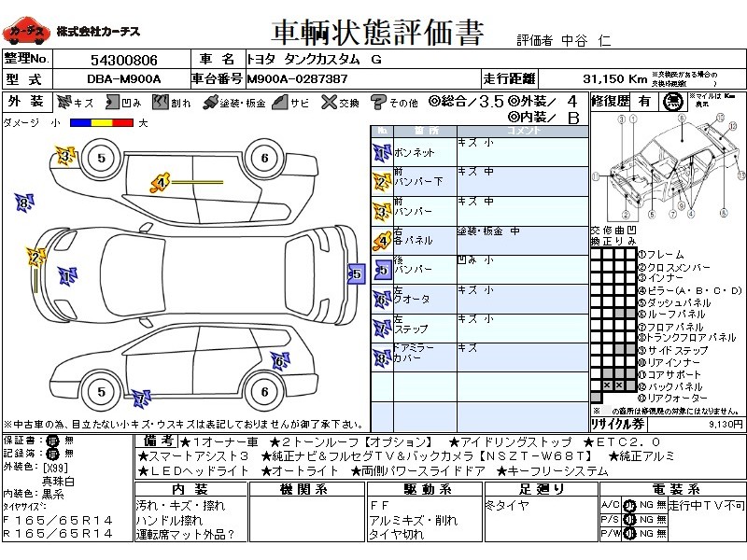Click the アルミキズ・削れ note
The width and height of the screenshot is (747, 560).
[414, 521]
